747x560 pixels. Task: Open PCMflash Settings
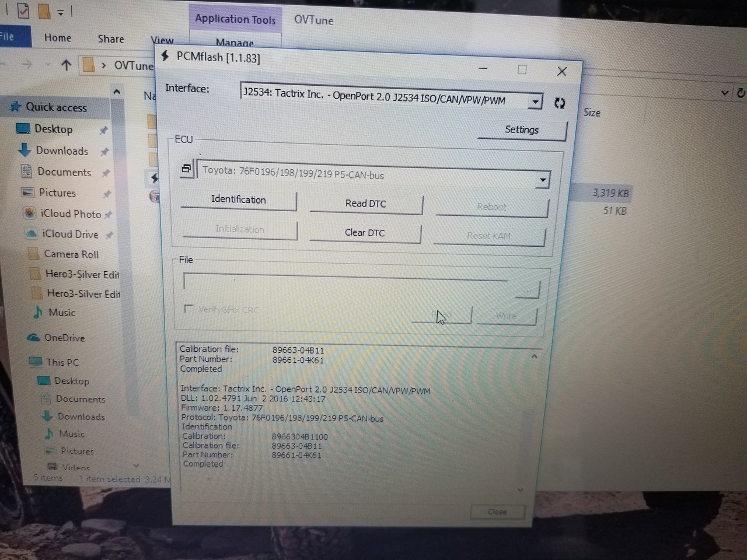coord(522,130)
